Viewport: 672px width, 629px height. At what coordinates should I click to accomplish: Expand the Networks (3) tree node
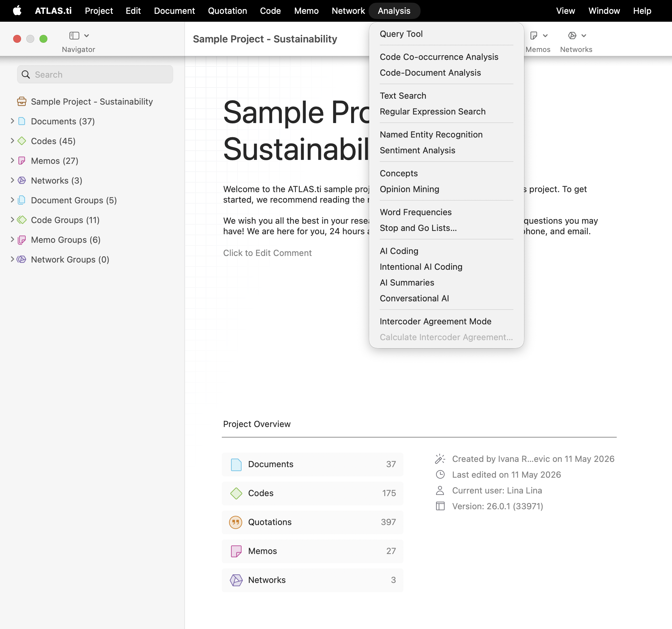click(x=12, y=180)
